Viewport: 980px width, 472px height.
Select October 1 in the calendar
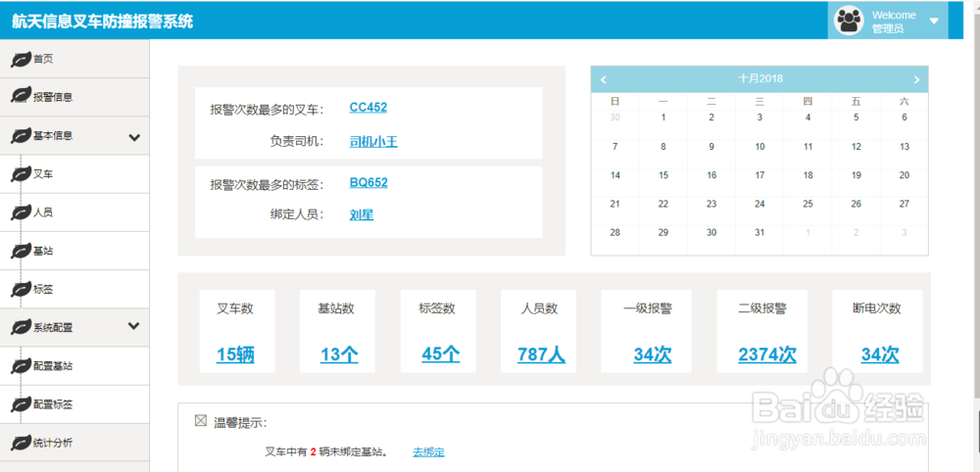[x=663, y=118]
